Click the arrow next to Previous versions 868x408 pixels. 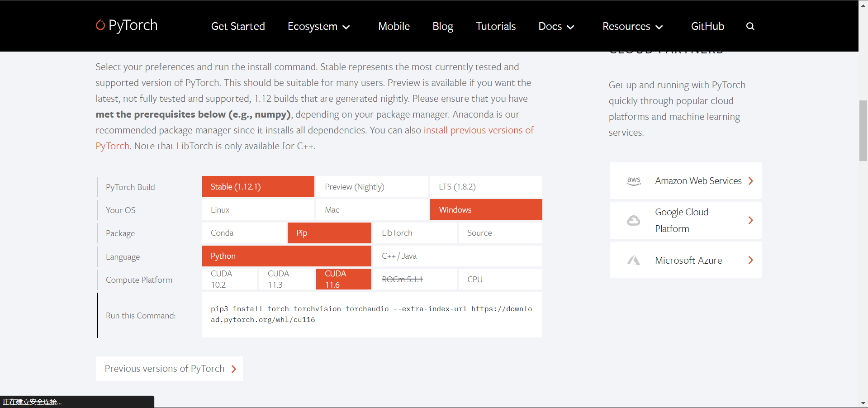point(234,369)
